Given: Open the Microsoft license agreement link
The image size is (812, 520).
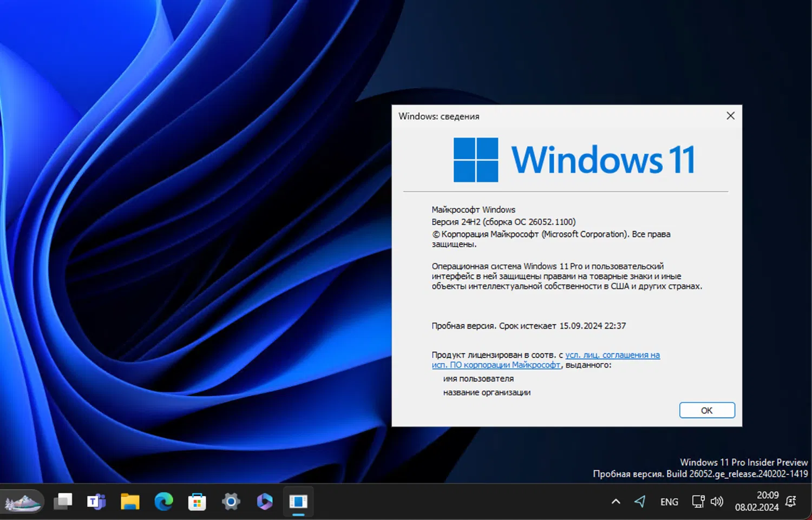Looking at the screenshot, I should pyautogui.click(x=612, y=355).
